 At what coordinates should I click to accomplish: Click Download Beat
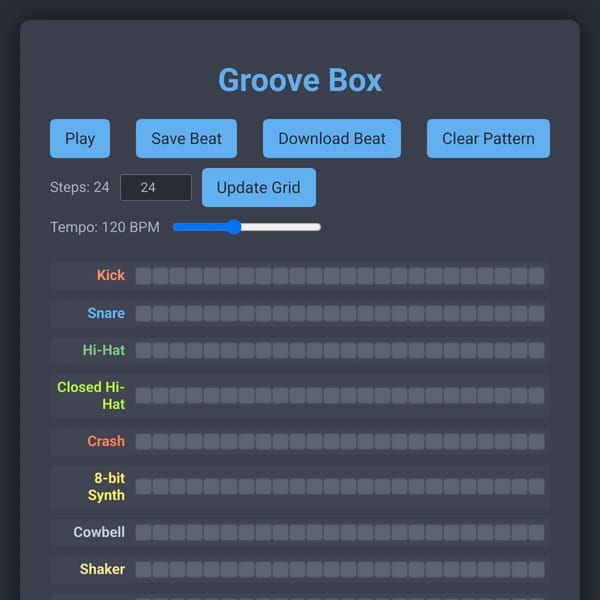[332, 138]
